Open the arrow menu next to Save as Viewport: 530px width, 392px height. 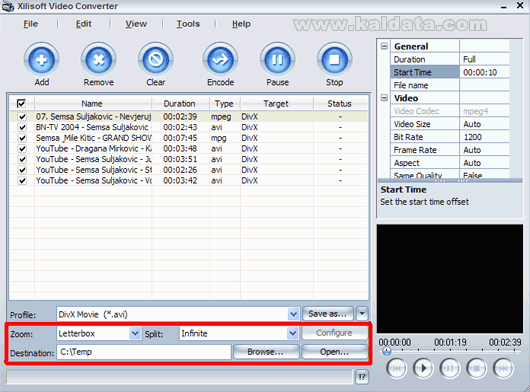pos(362,314)
